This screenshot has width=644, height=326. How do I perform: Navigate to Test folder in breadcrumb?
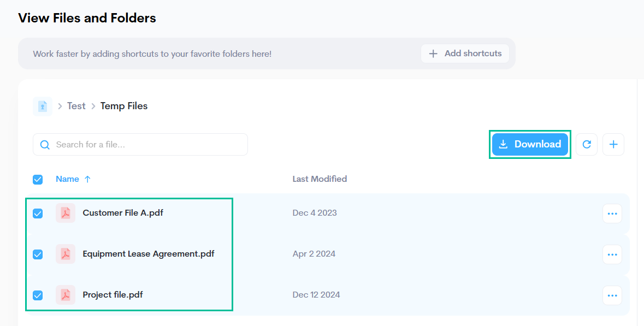coord(76,106)
